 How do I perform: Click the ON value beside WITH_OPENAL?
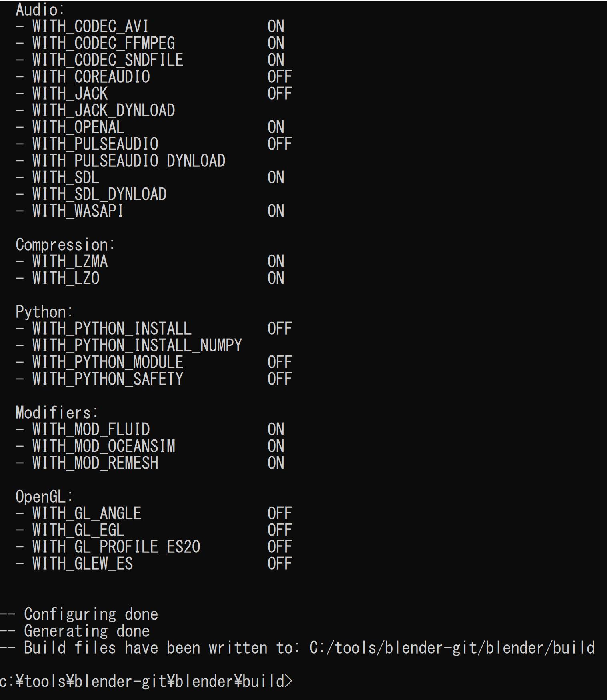(x=276, y=127)
